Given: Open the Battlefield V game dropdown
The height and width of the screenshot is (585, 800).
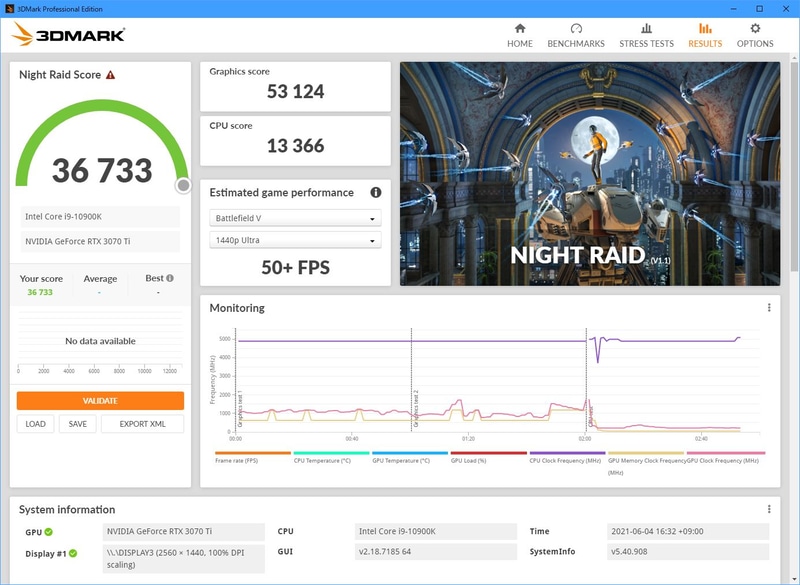Looking at the screenshot, I should click(294, 218).
